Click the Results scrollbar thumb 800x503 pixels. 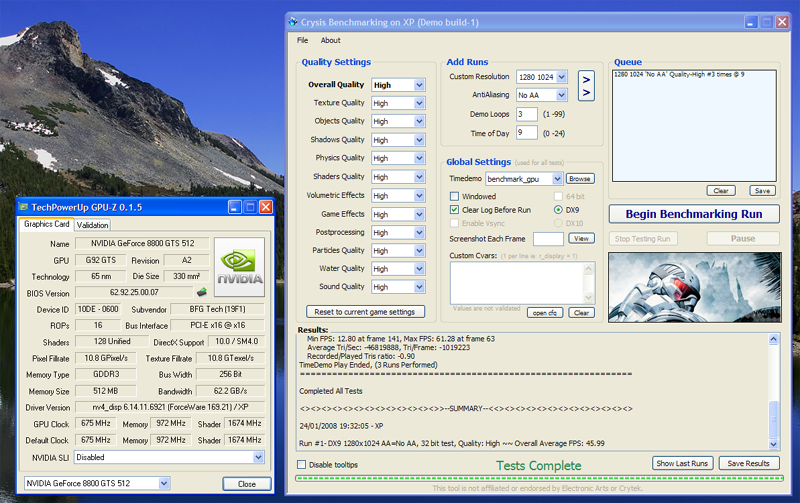coord(773,418)
